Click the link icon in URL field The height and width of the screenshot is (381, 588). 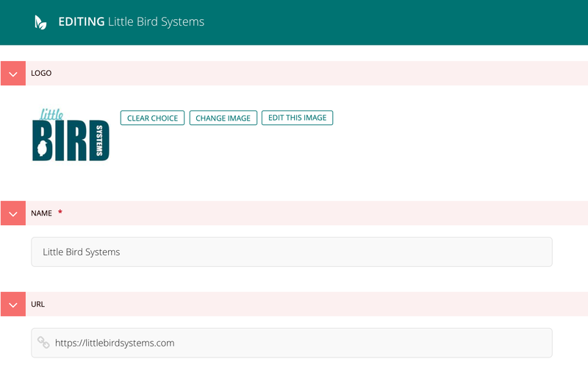43,342
